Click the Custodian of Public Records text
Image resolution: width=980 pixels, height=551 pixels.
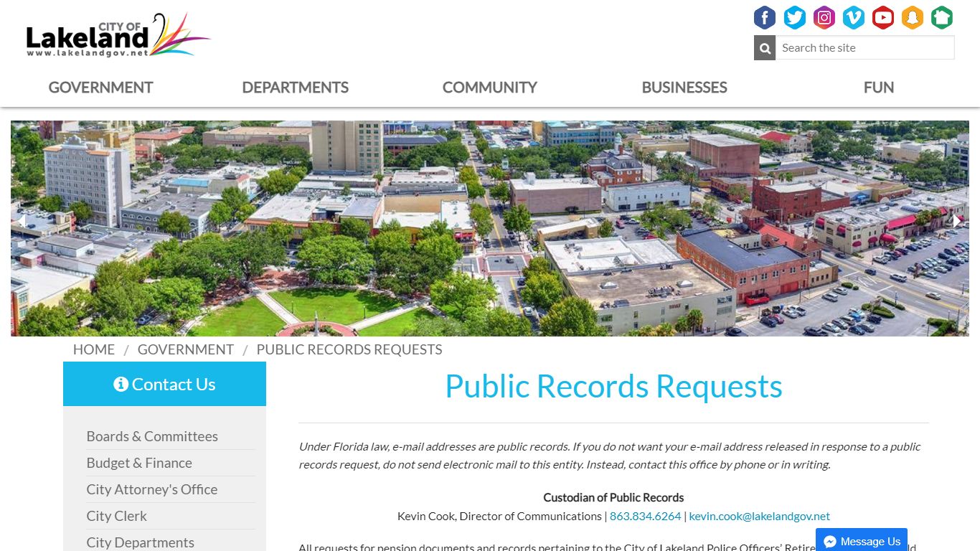tap(613, 497)
